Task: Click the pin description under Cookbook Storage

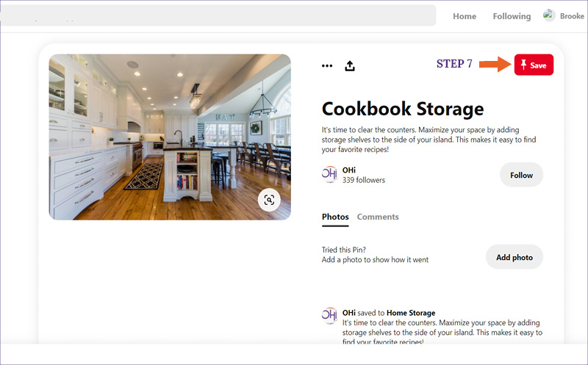Action: pos(429,140)
